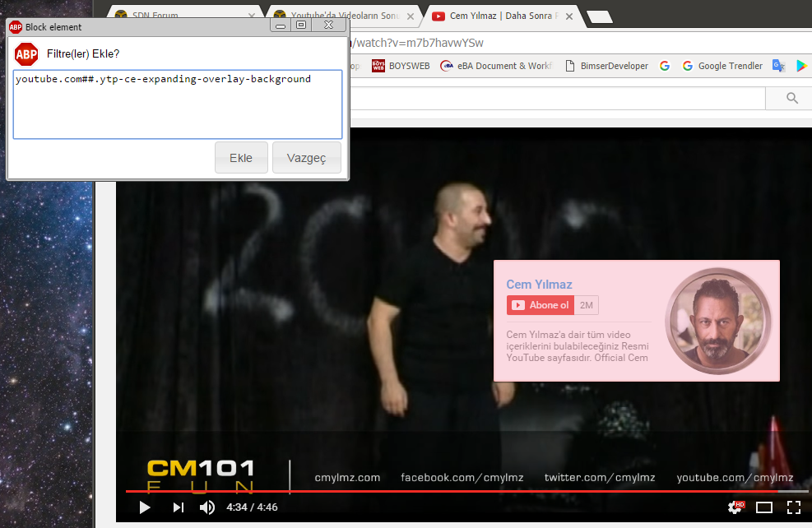Screen dimensions: 812x528
Task: Open the Google Trendler bookmark
Action: click(x=722, y=66)
